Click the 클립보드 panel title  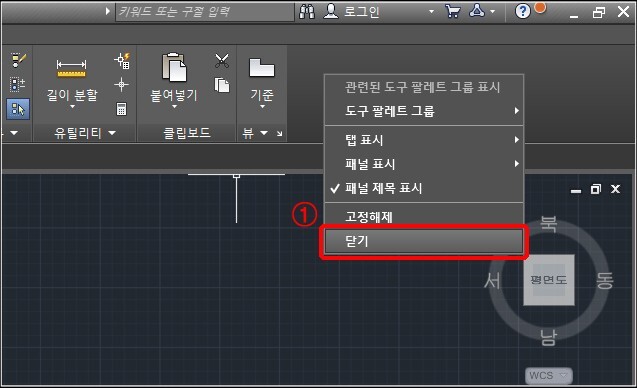(x=187, y=133)
